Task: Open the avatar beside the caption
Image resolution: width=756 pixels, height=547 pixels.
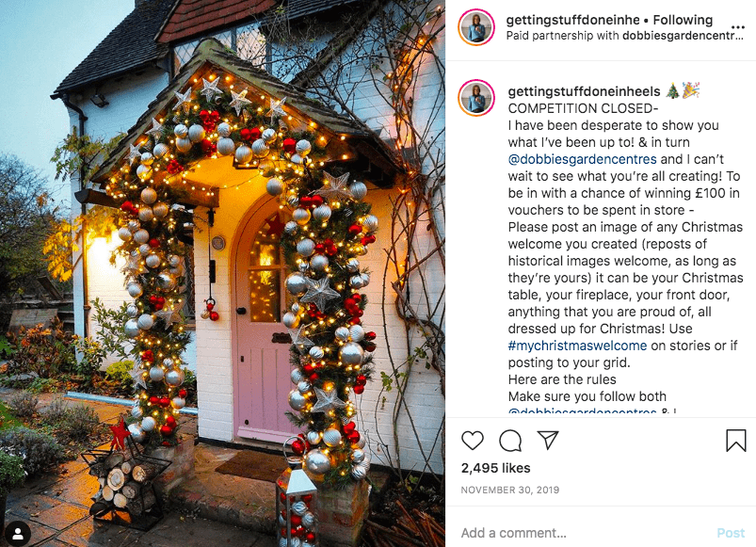Action: pos(476,98)
